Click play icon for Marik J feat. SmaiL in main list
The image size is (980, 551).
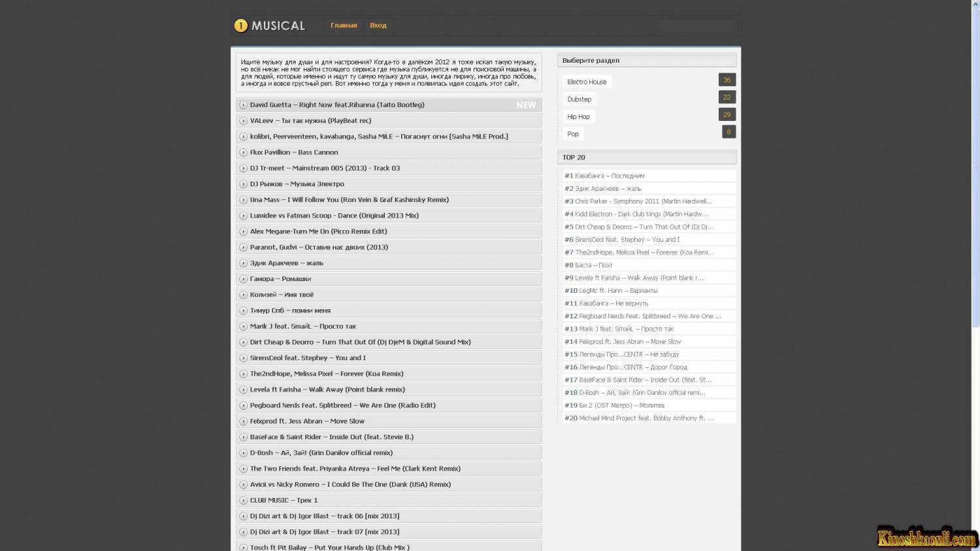(x=243, y=326)
